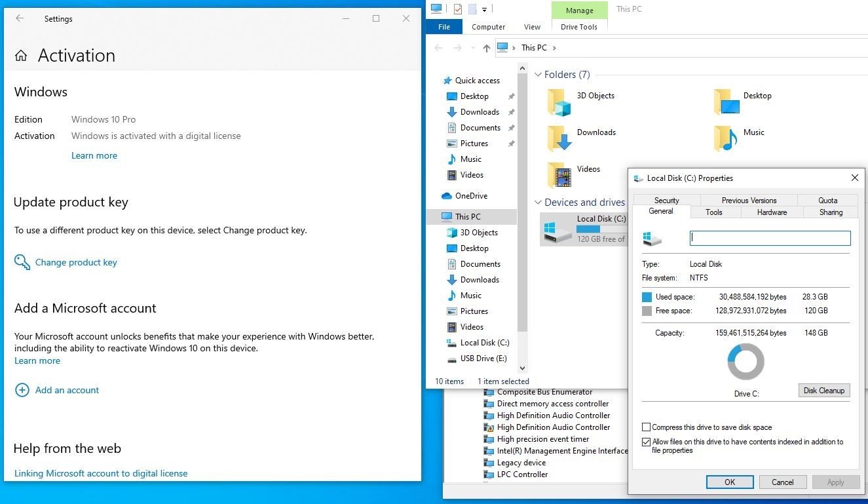
Task: Collapse the Folders (7) group
Action: pos(538,75)
